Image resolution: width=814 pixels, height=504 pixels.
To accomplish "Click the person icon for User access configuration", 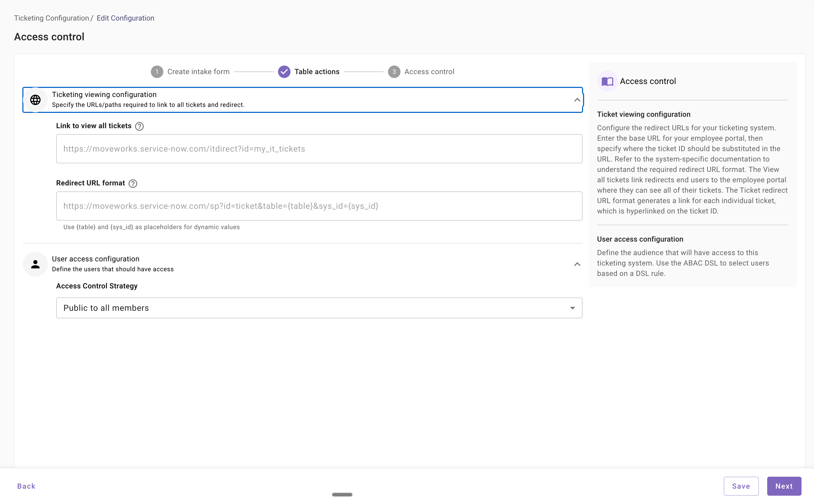I will tap(35, 264).
